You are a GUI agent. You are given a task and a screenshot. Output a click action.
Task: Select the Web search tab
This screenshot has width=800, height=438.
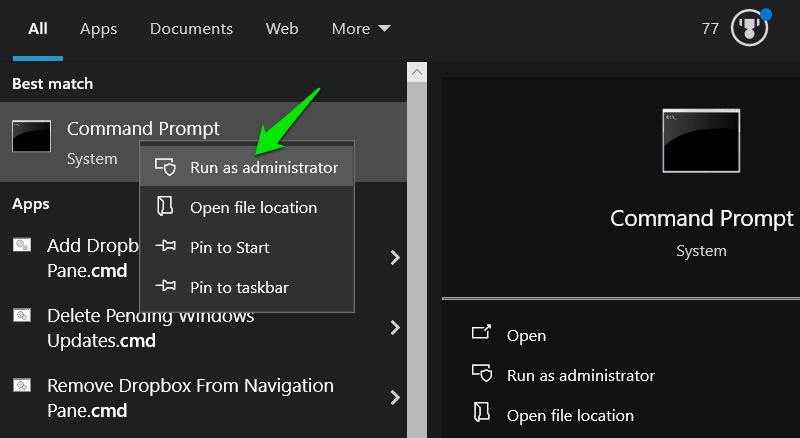pyautogui.click(x=282, y=29)
